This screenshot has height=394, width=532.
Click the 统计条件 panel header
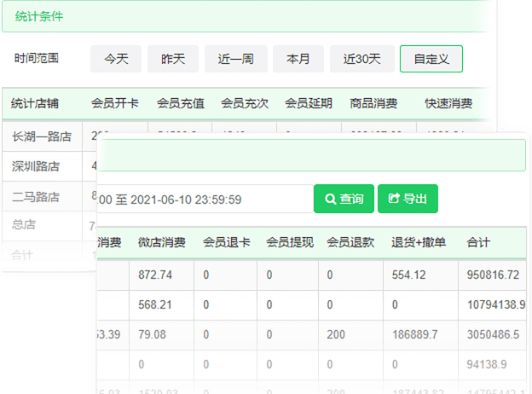[x=39, y=16]
